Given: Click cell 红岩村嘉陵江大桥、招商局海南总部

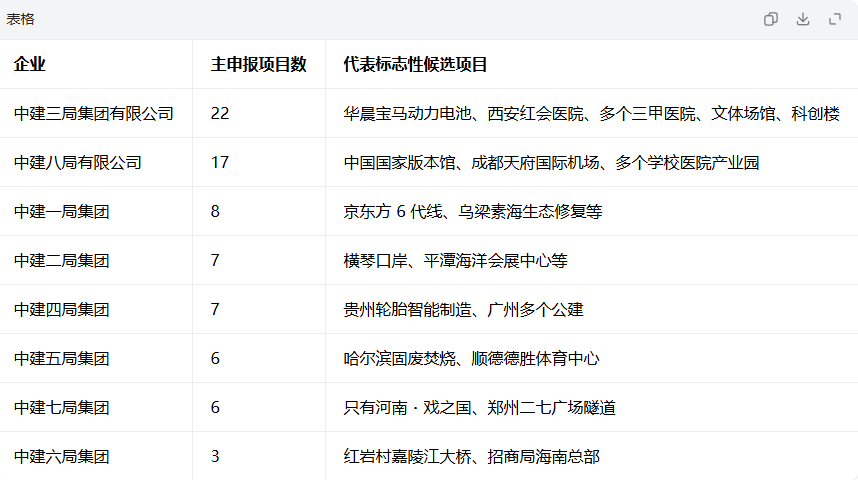Looking at the screenshot, I should click(471, 456).
